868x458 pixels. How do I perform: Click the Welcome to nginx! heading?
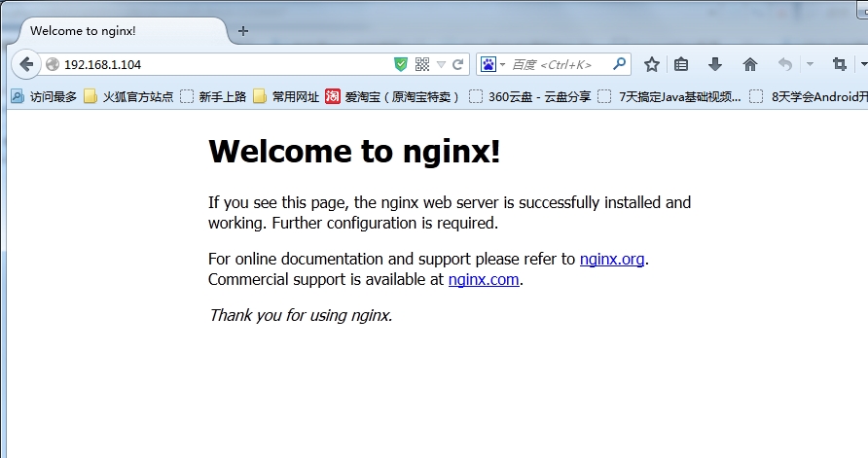click(354, 151)
